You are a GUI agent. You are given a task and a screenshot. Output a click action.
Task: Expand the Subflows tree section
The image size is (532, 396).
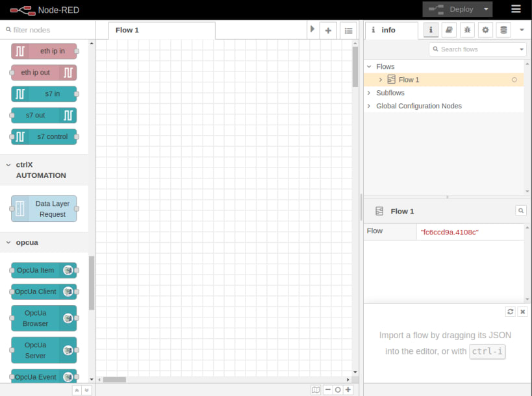369,93
